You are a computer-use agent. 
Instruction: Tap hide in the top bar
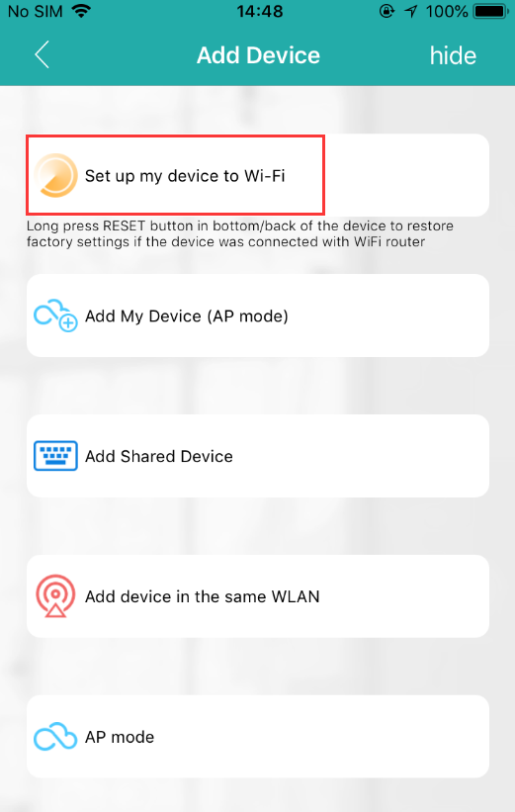(453, 55)
